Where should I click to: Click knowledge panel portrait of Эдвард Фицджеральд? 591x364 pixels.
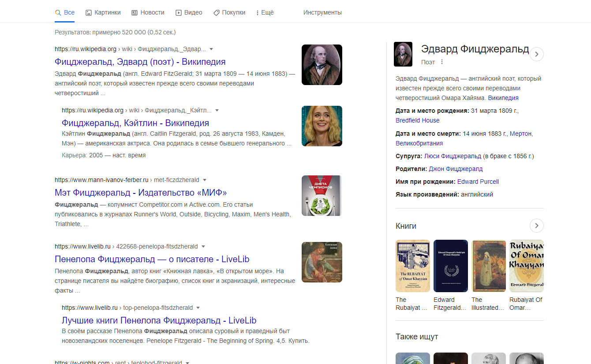(x=403, y=54)
